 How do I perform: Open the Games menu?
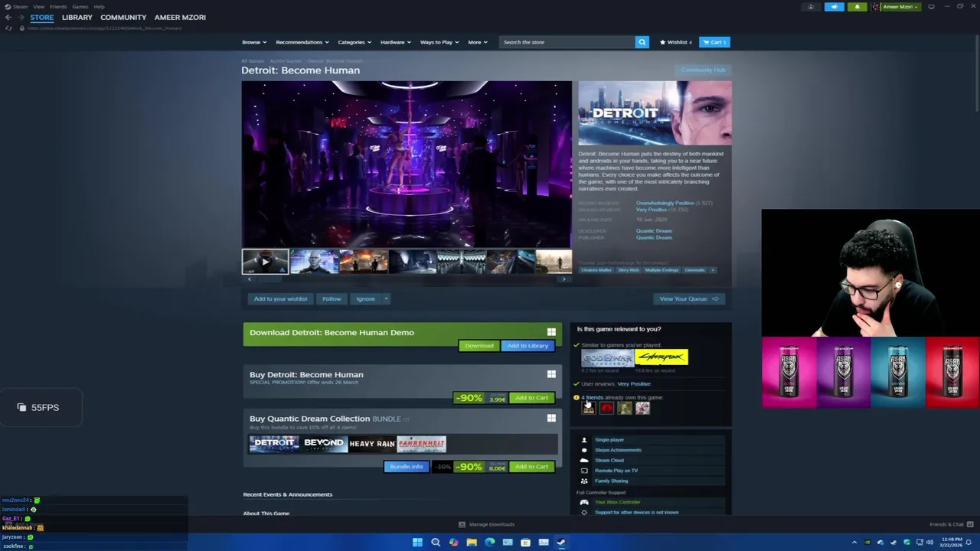coord(80,6)
